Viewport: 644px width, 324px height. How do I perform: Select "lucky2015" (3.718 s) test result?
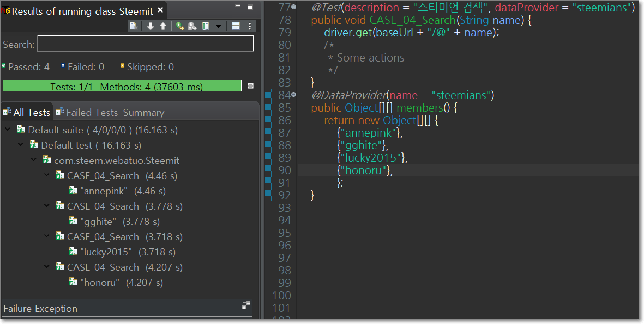(122, 252)
